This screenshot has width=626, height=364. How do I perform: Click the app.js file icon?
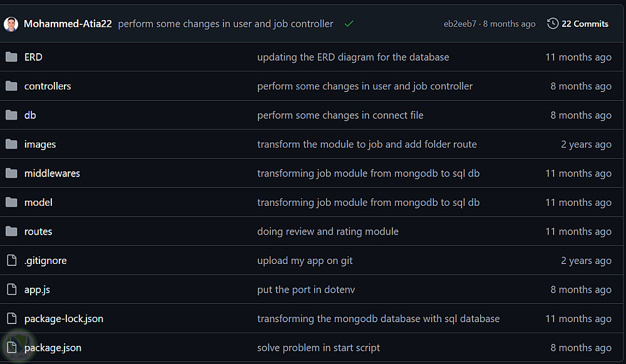(x=11, y=290)
